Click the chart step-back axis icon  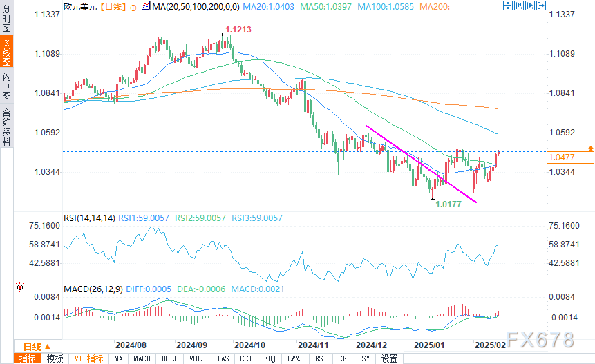click(x=519, y=6)
